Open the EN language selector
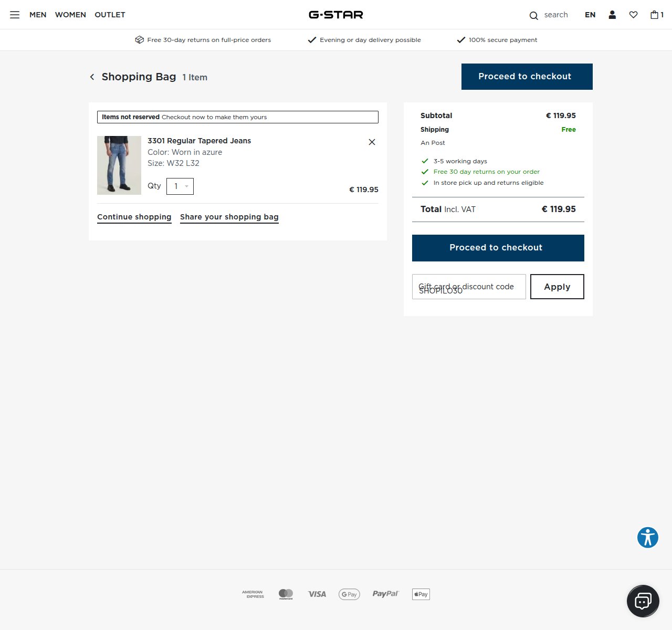The image size is (672, 630). point(590,15)
